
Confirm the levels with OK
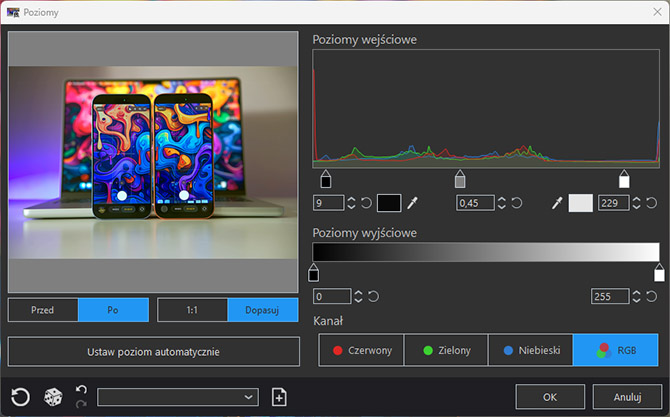click(x=550, y=396)
